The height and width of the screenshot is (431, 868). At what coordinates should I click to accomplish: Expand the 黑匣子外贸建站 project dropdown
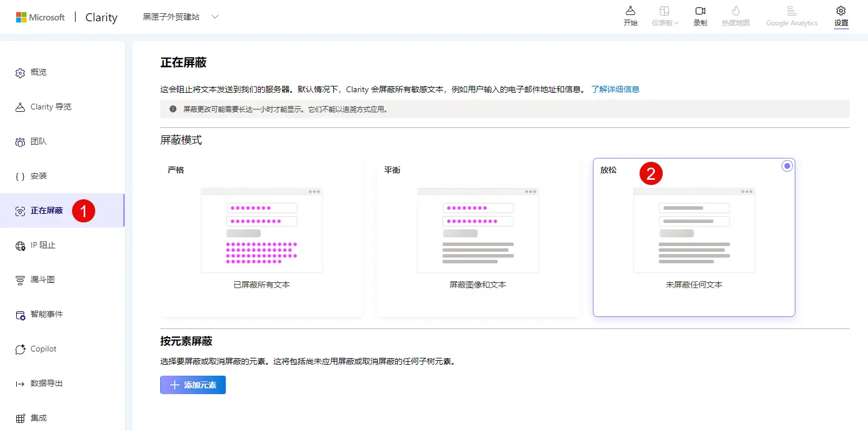pyautogui.click(x=215, y=17)
